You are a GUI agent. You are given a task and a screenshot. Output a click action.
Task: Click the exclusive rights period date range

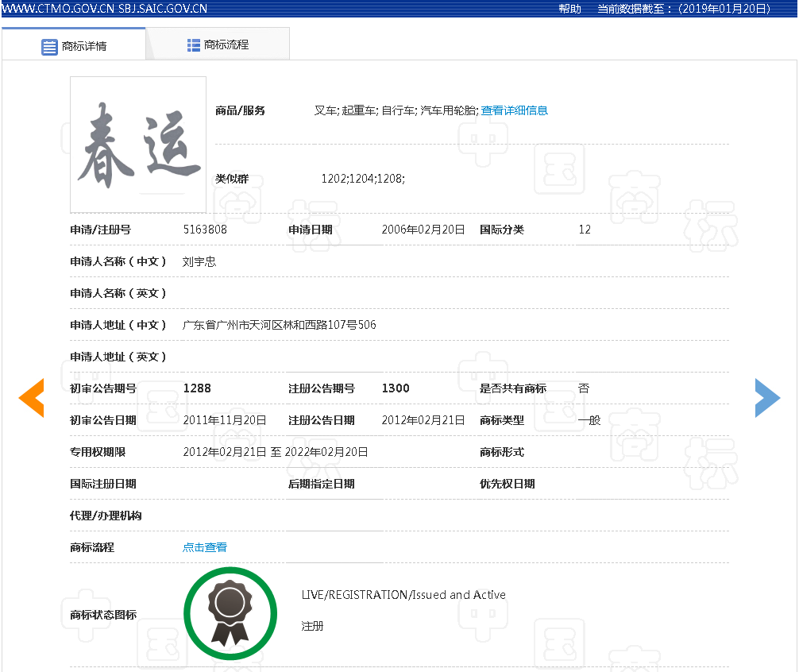[x=276, y=452]
